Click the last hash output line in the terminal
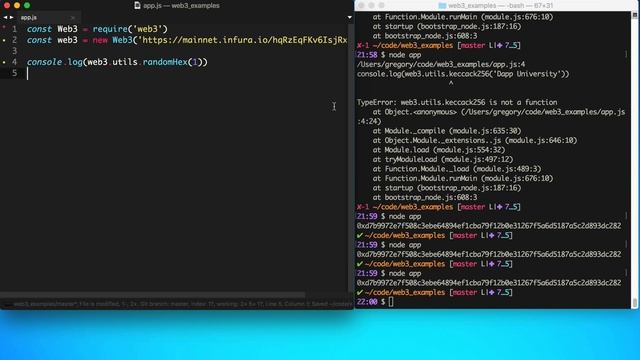 489,282
